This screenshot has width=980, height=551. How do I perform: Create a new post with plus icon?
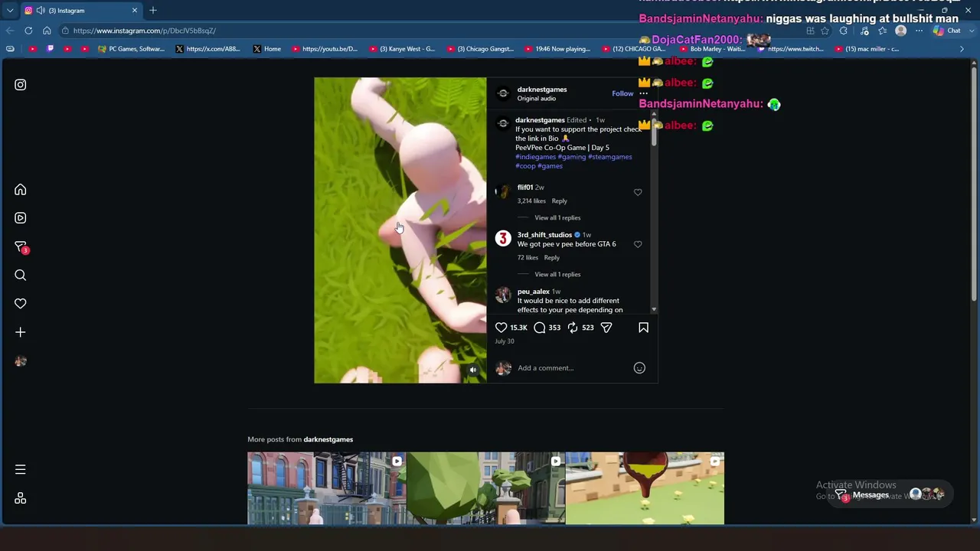point(21,332)
